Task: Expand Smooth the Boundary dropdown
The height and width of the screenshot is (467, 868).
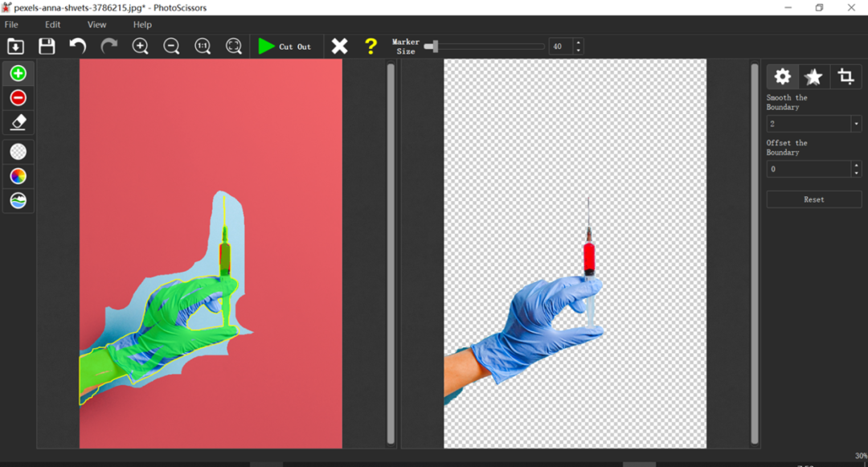Action: tap(856, 124)
